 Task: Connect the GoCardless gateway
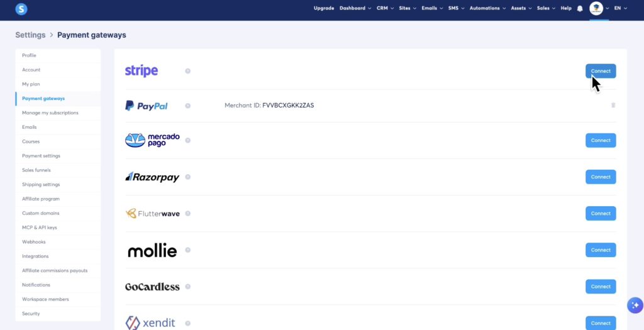(x=601, y=287)
